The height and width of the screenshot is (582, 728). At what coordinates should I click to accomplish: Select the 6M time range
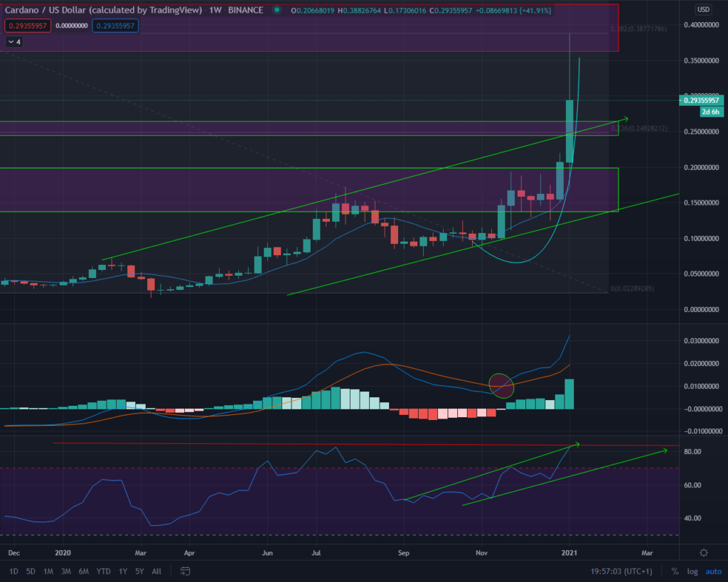pyautogui.click(x=84, y=571)
